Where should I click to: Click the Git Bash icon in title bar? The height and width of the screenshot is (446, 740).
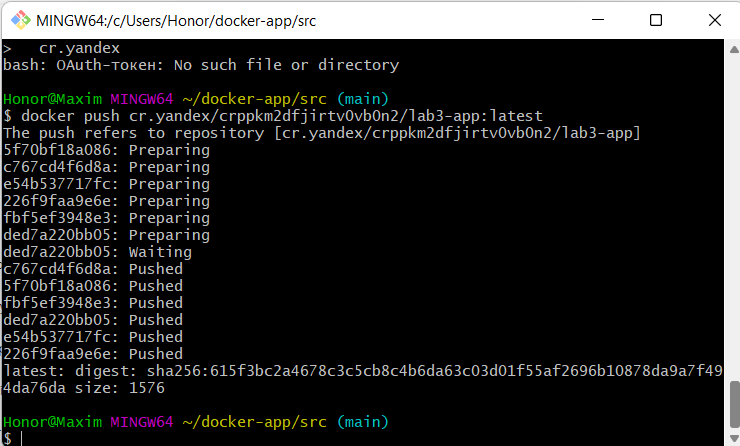point(21,20)
